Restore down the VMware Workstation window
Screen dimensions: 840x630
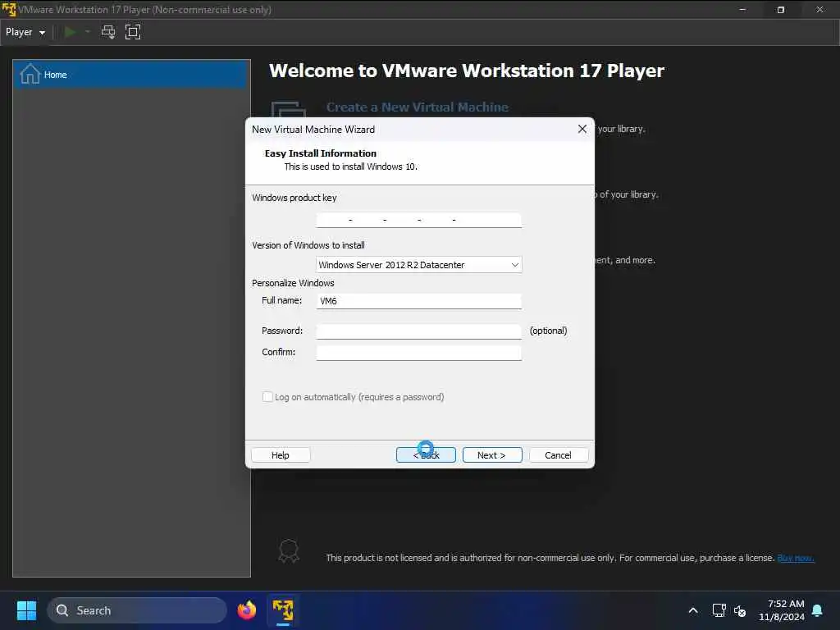point(781,10)
